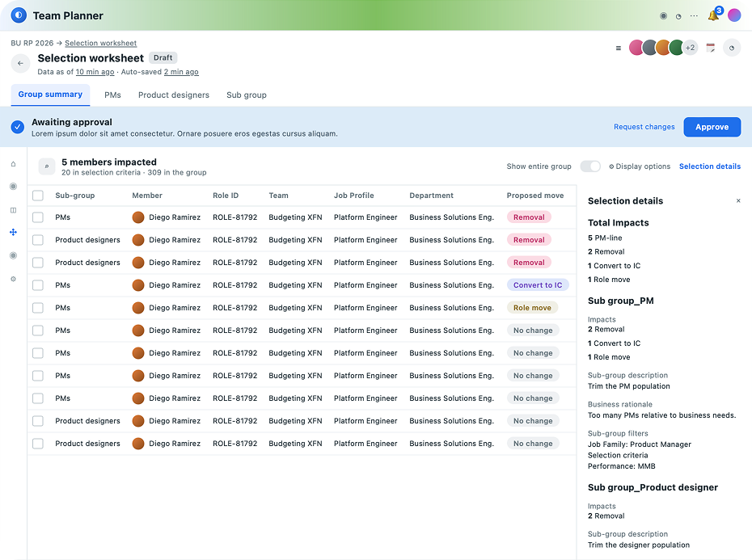This screenshot has width=752, height=560.
Task: Click the Request changes link
Action: pos(644,127)
